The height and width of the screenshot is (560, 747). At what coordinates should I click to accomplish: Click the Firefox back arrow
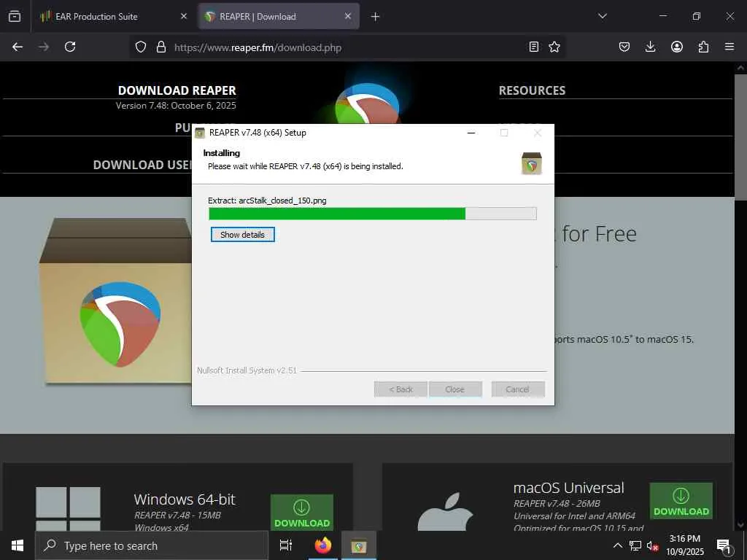(x=18, y=47)
